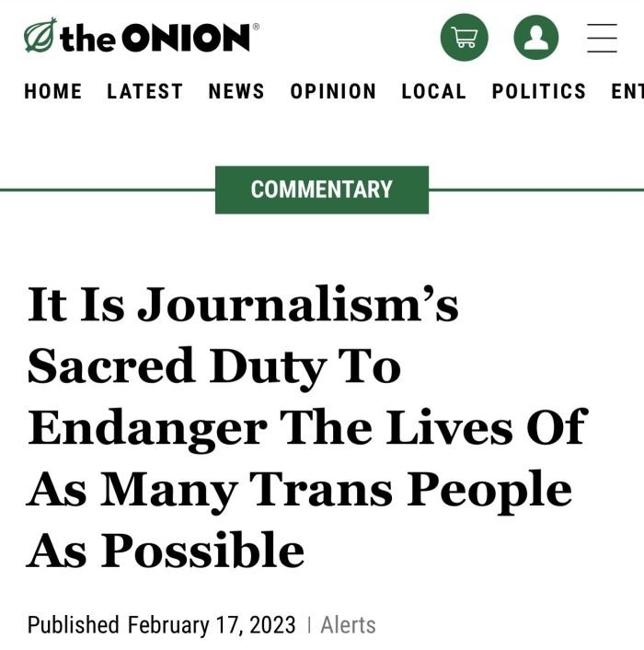This screenshot has height=650, width=644.
Task: Click the partially visible ENT nav item
Action: coord(627,92)
